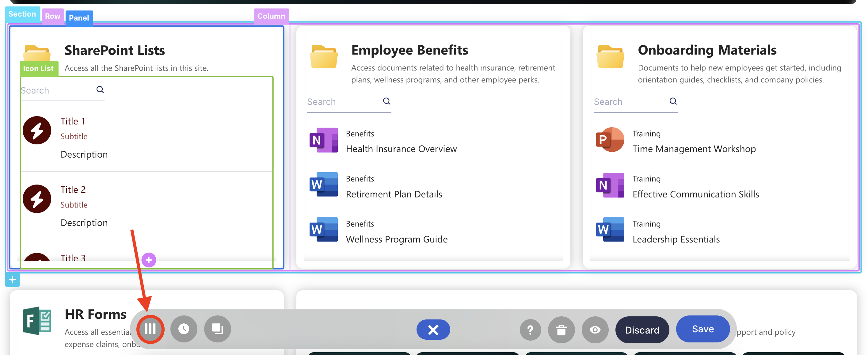The image size is (868, 355).
Task: Open the Time Management Workshop PowerPoint item
Action: pos(694,149)
